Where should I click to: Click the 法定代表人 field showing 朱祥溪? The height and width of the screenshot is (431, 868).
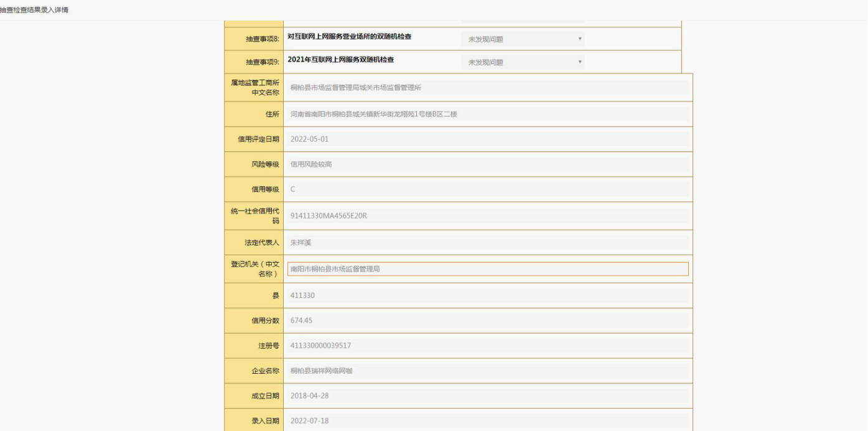[x=488, y=243]
